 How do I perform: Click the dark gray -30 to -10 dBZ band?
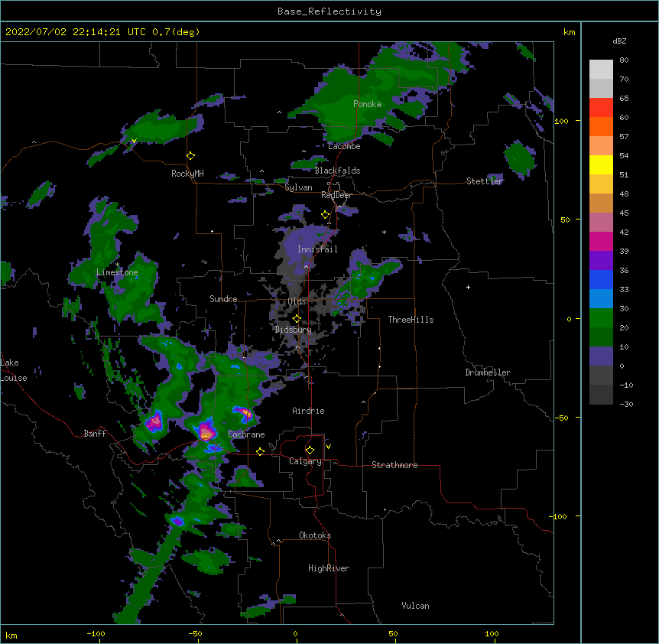pos(601,395)
